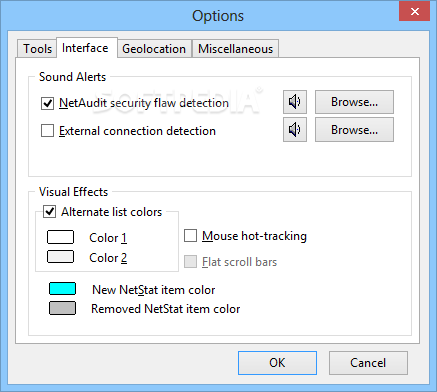Go to the Miscellaneous tab

[235, 49]
